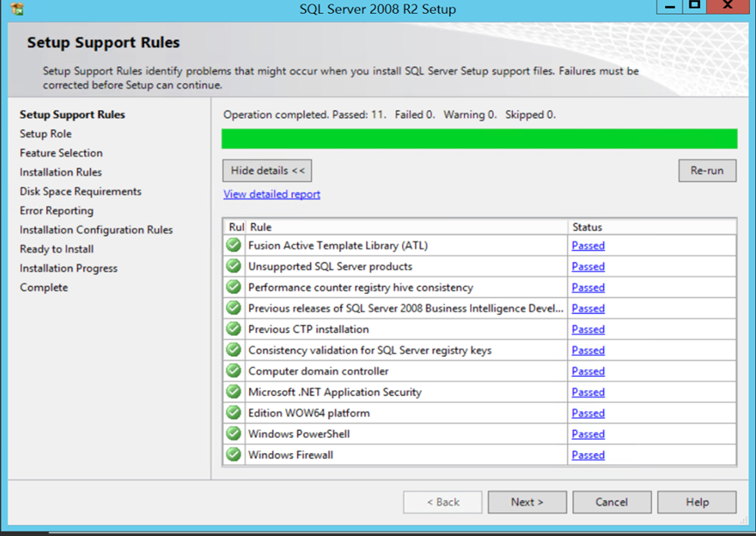Open Passed link for Edition WOW64 platform
This screenshot has width=756, height=536.
pos(588,413)
